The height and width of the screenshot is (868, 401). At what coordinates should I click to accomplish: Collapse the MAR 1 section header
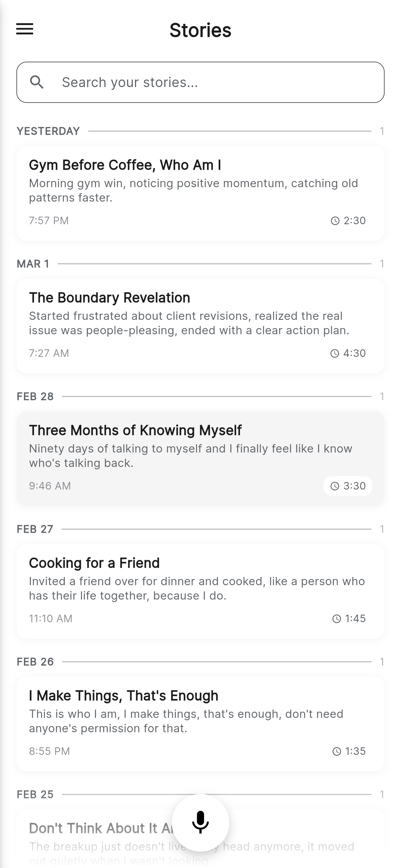tap(33, 264)
